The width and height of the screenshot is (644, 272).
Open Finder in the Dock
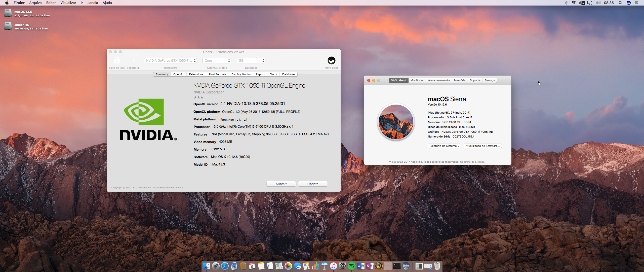tap(207, 266)
